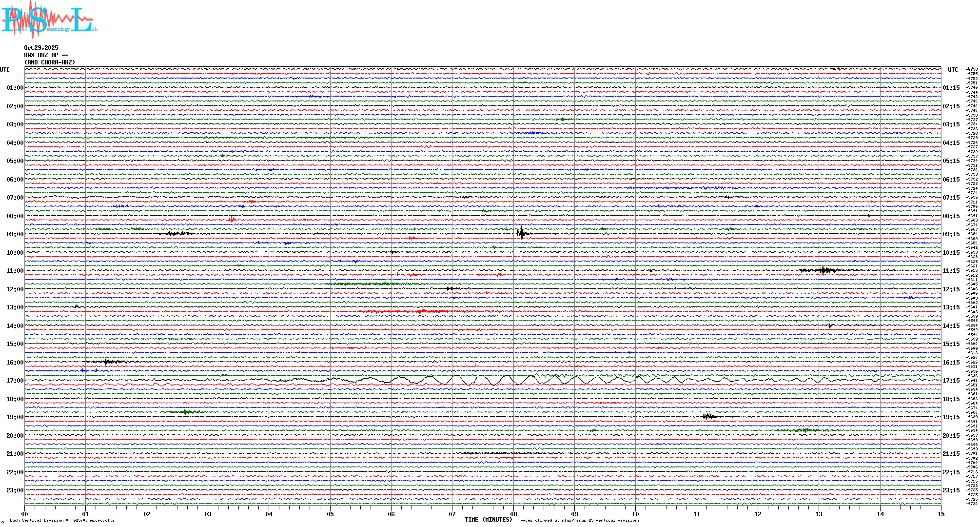Image resolution: width=980 pixels, height=527 pixels.
Task: Click the large black burst on 09:00 trace
Action: [521, 233]
